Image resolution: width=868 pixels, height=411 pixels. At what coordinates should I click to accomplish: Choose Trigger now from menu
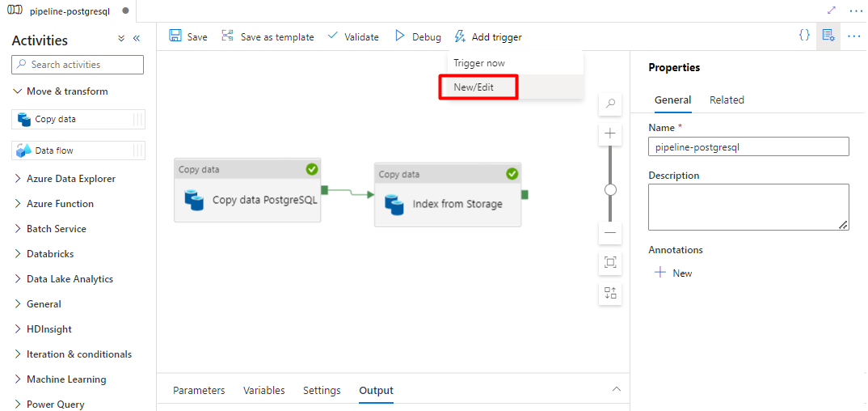click(516, 63)
